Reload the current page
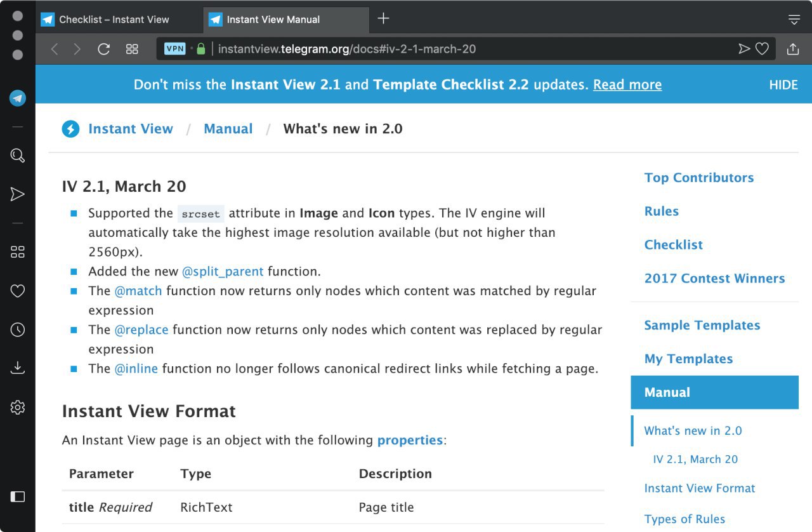This screenshot has width=812, height=532. [104, 50]
